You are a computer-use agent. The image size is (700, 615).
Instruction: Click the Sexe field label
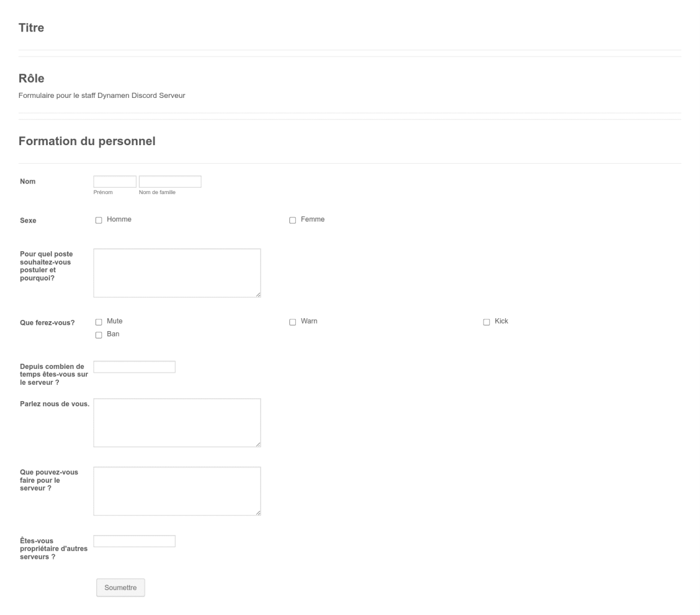[x=28, y=220]
